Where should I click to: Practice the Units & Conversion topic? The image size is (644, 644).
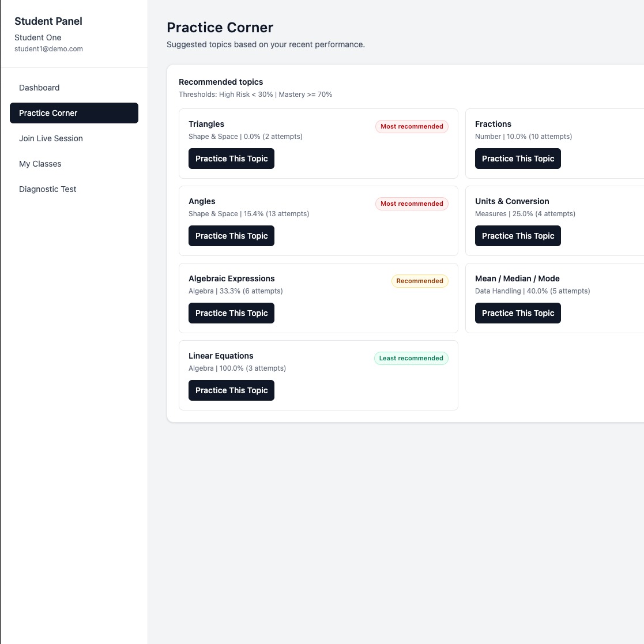[518, 236]
